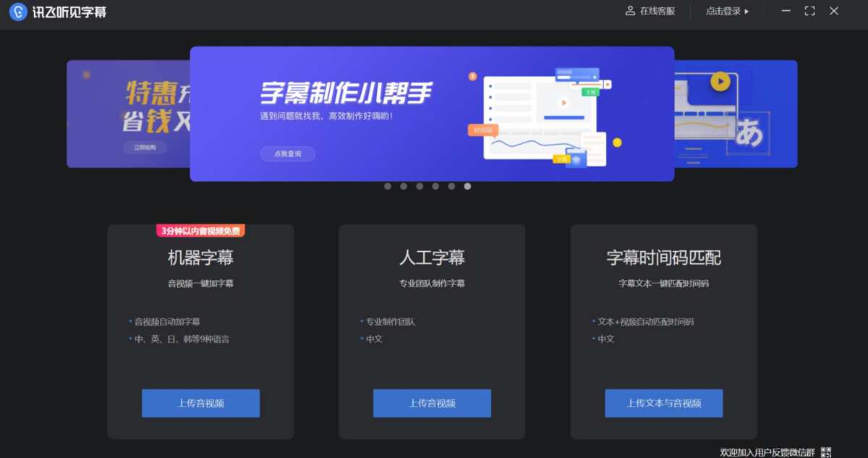Click 上传音视频 under 人工字幕
This screenshot has height=458, width=868.
coord(432,403)
